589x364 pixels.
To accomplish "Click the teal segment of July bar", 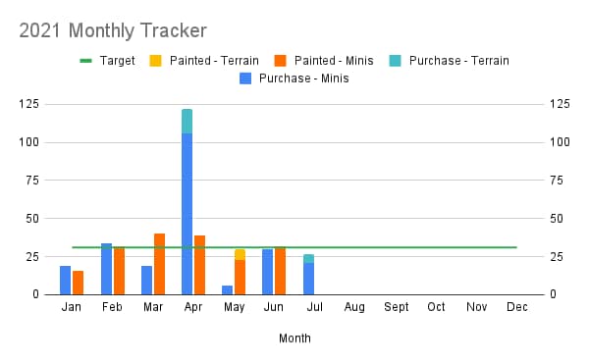I will pyautogui.click(x=309, y=259).
